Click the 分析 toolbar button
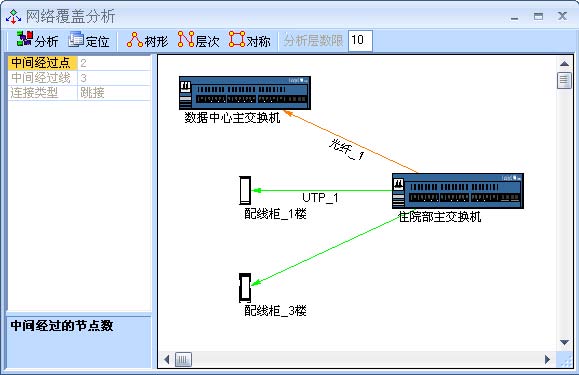 (x=37, y=40)
